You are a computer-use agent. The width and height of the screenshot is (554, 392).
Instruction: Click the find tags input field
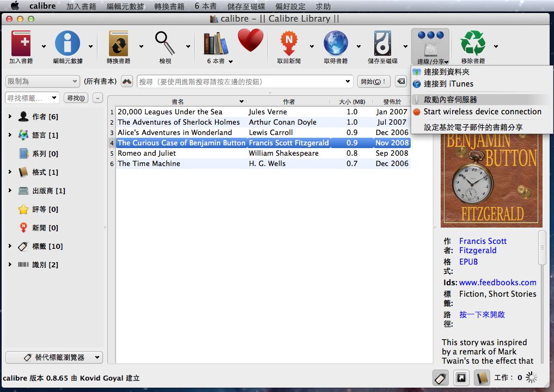(32, 98)
